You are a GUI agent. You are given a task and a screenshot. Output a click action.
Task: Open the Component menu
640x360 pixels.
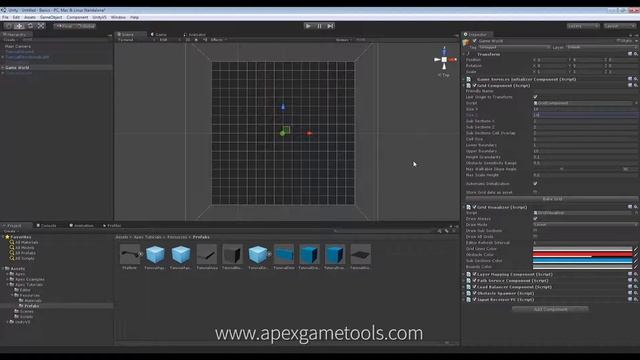(77, 18)
